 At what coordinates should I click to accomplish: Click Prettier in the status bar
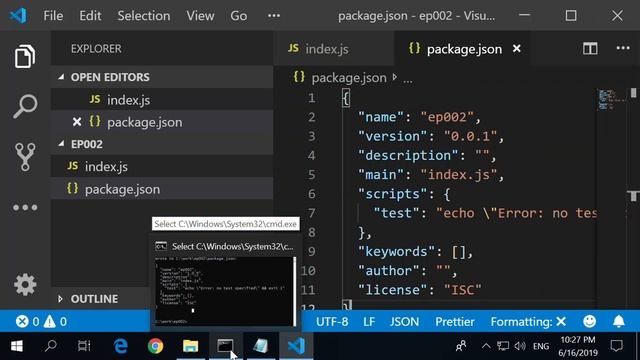(x=455, y=322)
